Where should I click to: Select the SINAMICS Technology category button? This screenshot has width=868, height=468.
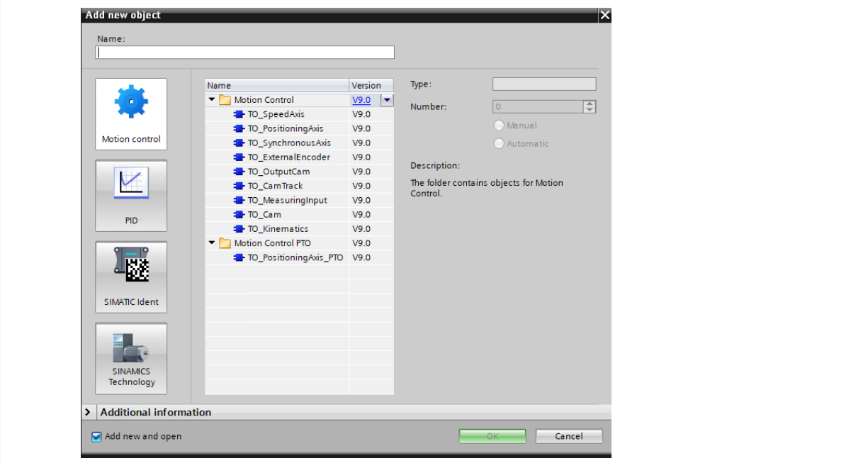point(131,358)
